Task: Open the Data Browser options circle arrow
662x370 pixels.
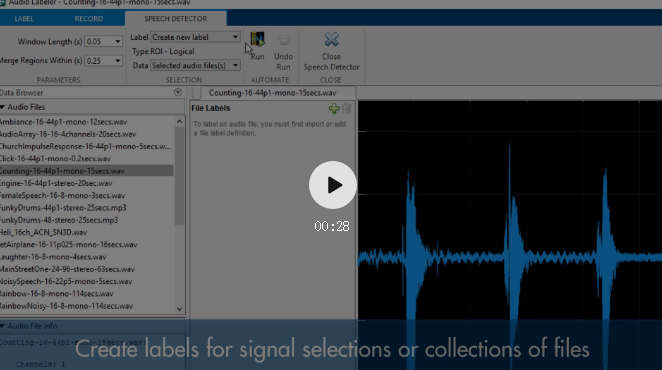Action: [178, 92]
